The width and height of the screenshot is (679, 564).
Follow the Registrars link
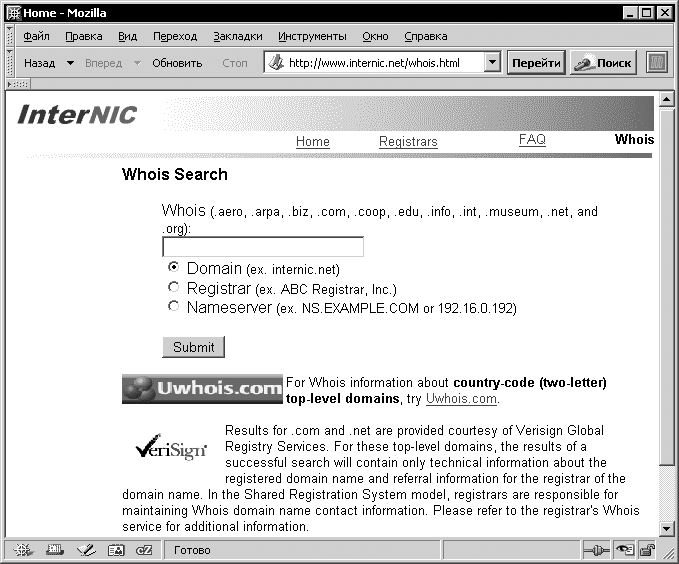408,142
